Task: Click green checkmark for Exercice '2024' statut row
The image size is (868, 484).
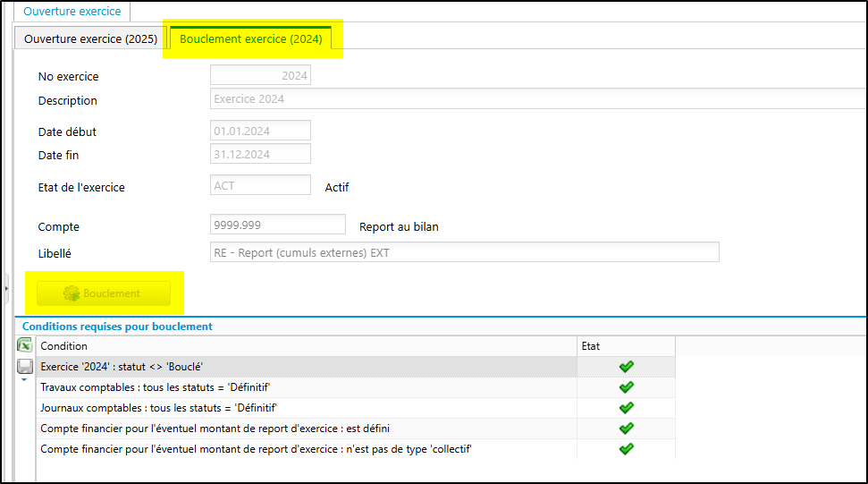Action: point(626,367)
